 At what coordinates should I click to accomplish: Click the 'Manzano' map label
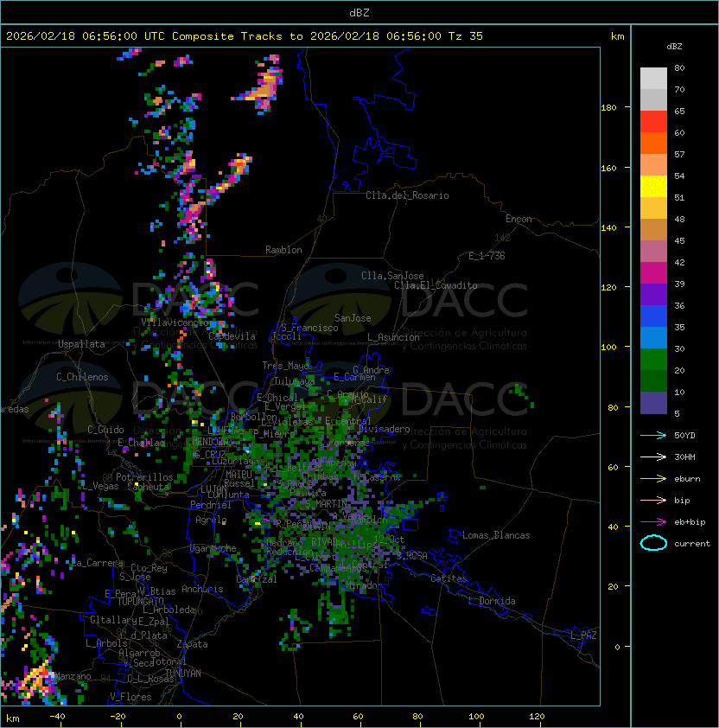(x=73, y=676)
